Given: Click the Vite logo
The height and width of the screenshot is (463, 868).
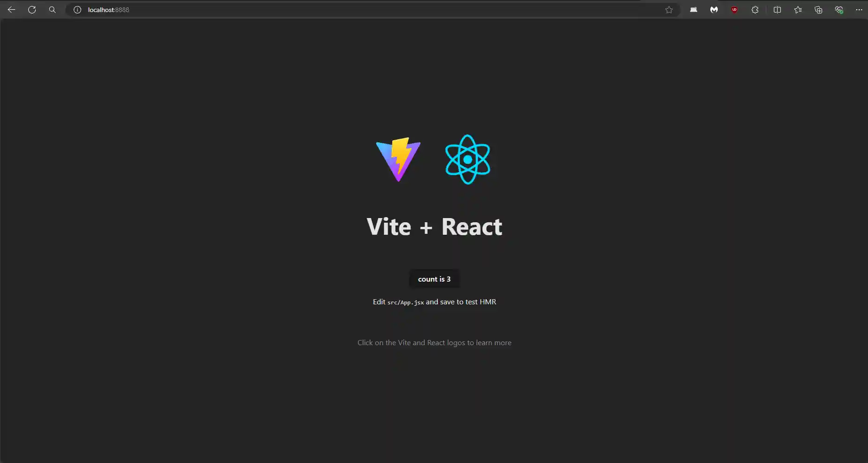Looking at the screenshot, I should (398, 160).
